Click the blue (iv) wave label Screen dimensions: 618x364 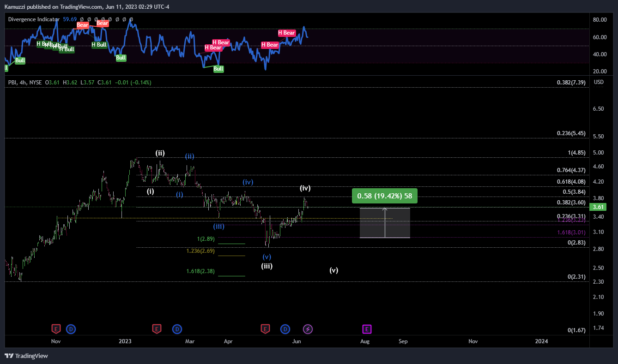pyautogui.click(x=248, y=182)
